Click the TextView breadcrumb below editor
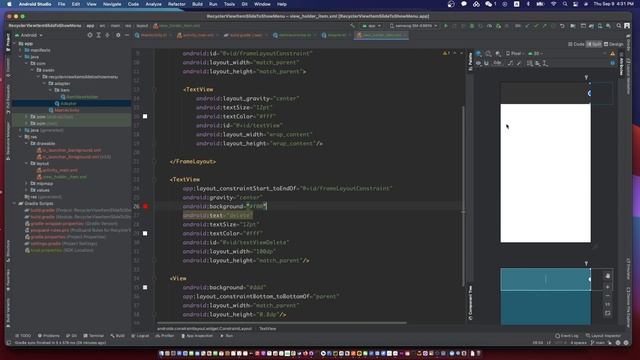The height and width of the screenshot is (360, 640). [x=267, y=329]
